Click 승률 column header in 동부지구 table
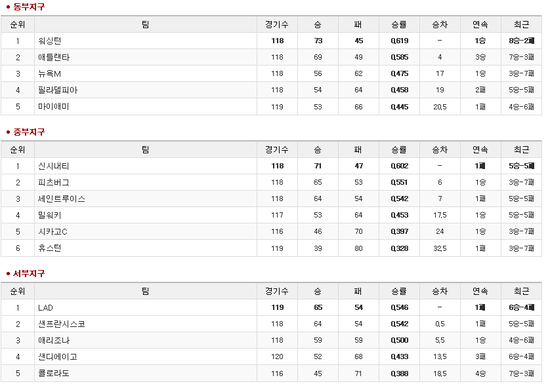The image size is (550, 384). point(399,25)
